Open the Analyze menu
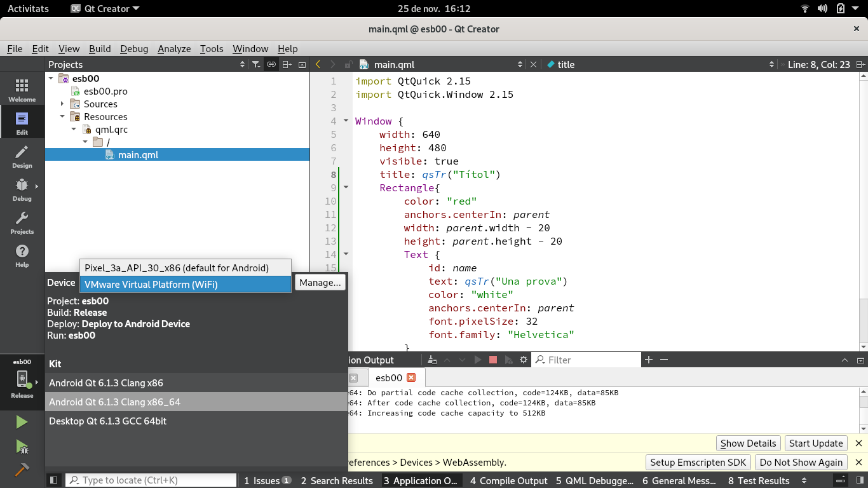 tap(174, 48)
